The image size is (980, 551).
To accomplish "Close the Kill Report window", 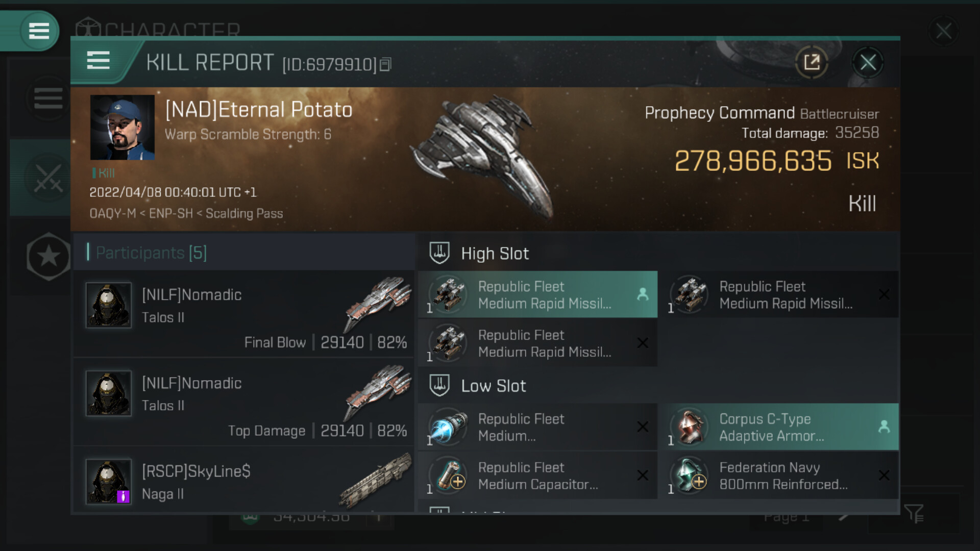I will point(868,63).
